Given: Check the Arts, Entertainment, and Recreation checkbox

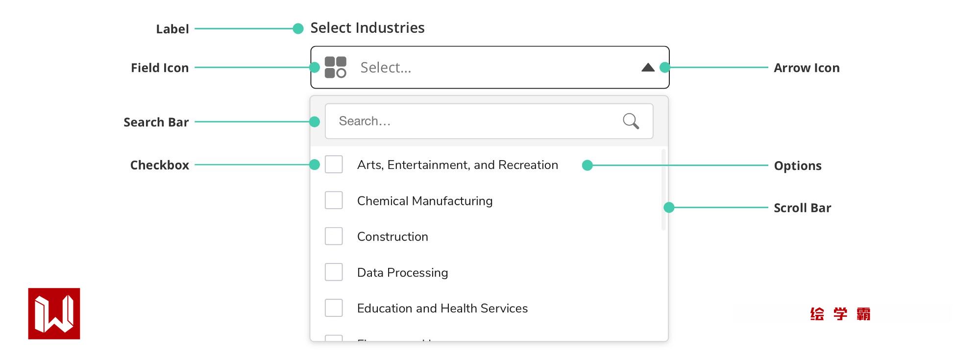Looking at the screenshot, I should pyautogui.click(x=334, y=165).
